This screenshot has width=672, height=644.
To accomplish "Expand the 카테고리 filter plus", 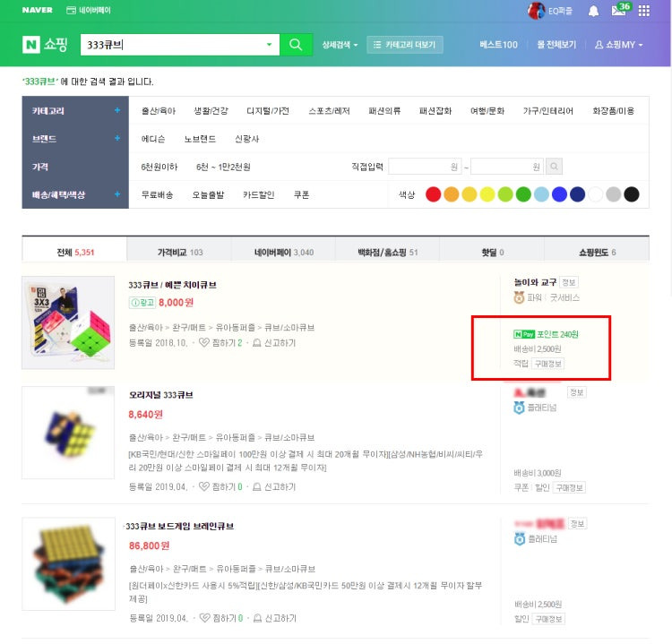I will [117, 110].
